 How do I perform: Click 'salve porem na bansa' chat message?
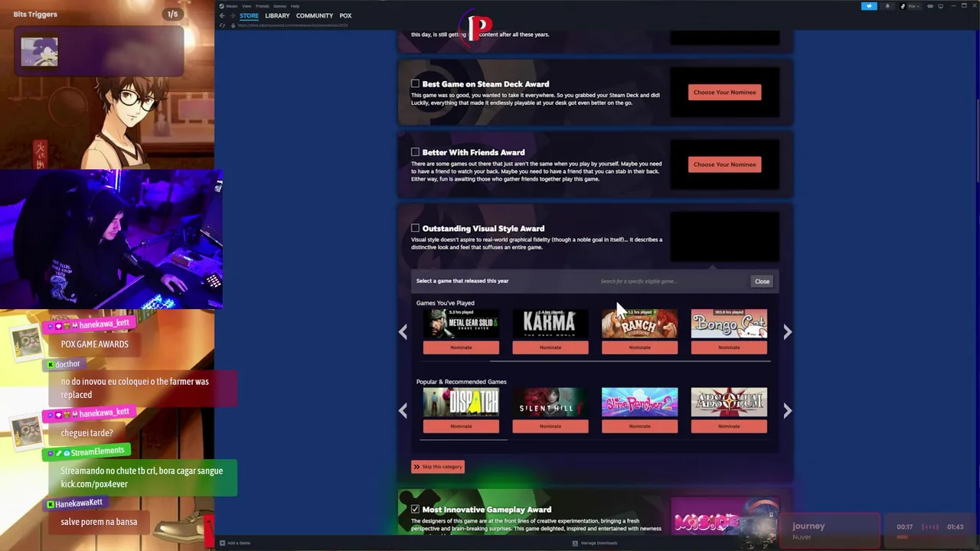[x=99, y=522]
